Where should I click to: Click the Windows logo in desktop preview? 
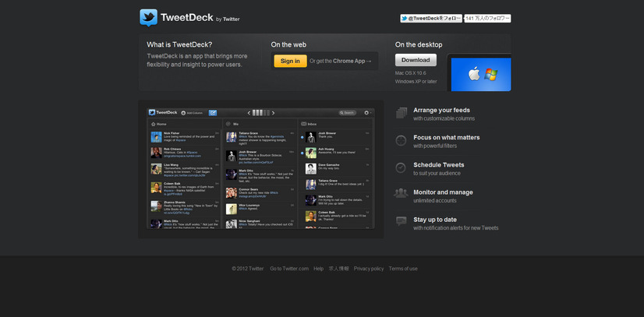point(491,74)
